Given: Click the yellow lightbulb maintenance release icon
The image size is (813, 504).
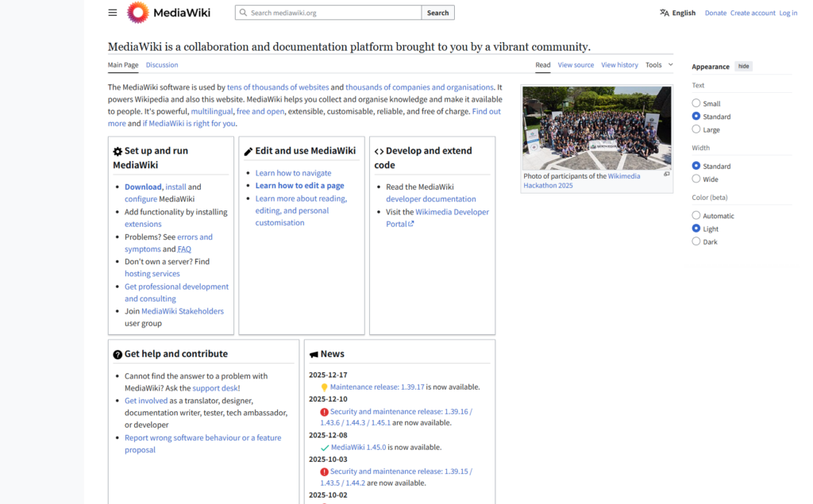Looking at the screenshot, I should click(x=324, y=387).
